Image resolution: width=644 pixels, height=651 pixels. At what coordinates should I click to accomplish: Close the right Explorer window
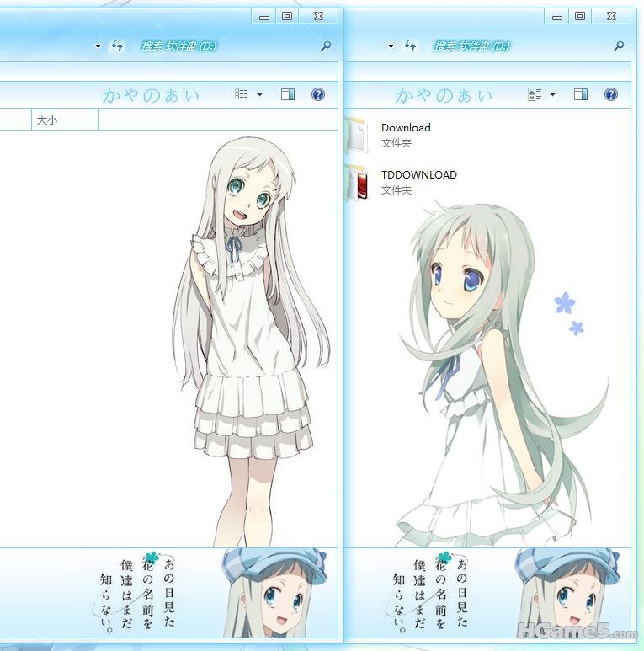pos(611,16)
